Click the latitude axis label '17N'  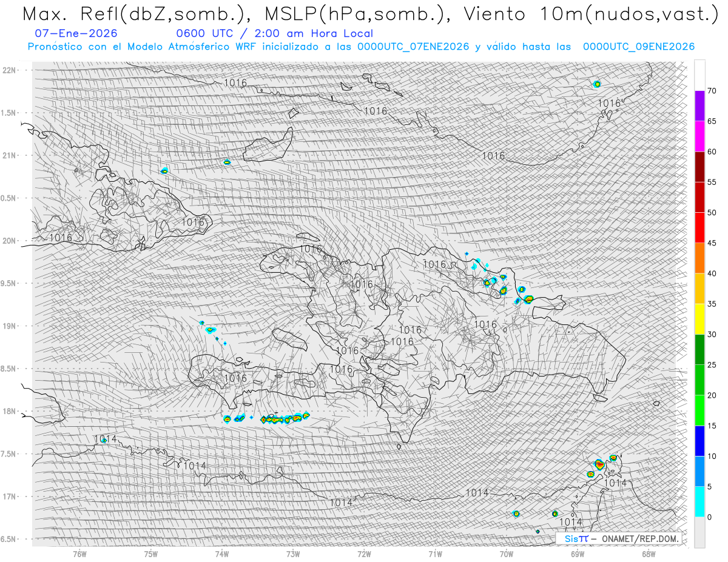pos(8,497)
